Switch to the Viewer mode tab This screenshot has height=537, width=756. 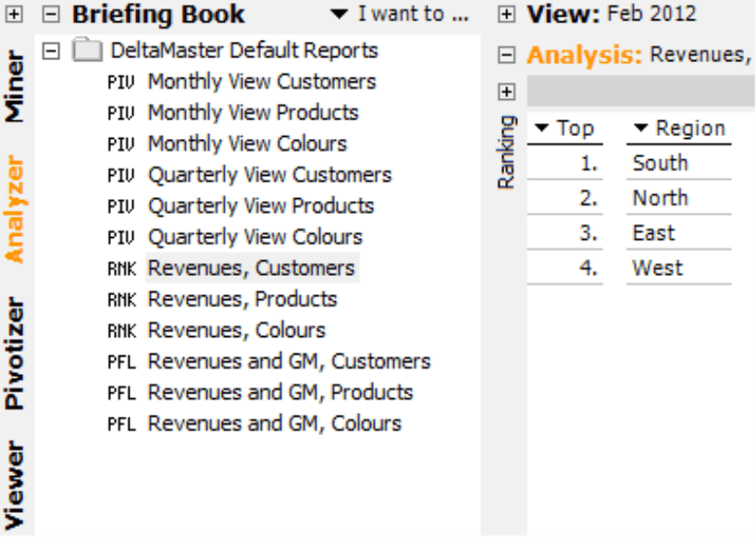[x=15, y=485]
